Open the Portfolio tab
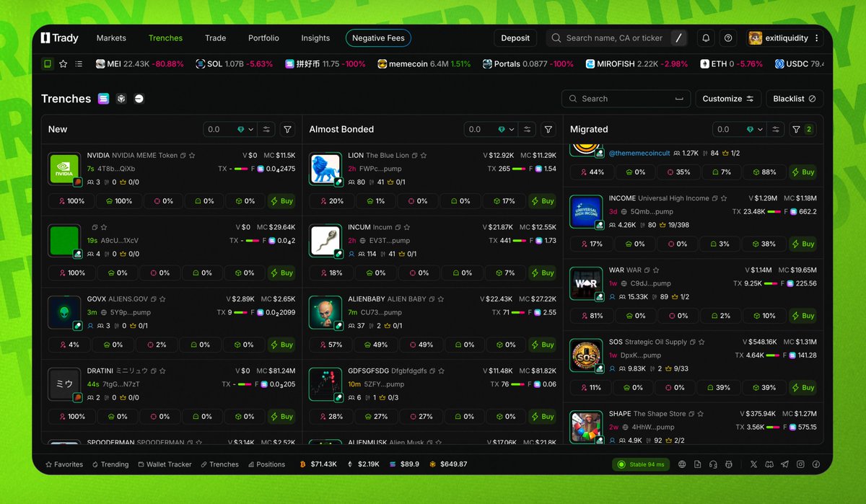 (263, 38)
